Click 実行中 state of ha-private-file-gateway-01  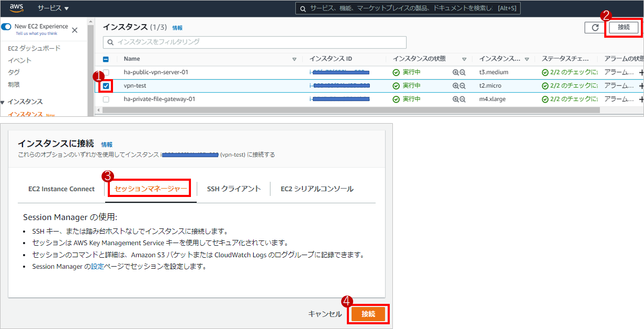[x=406, y=98]
